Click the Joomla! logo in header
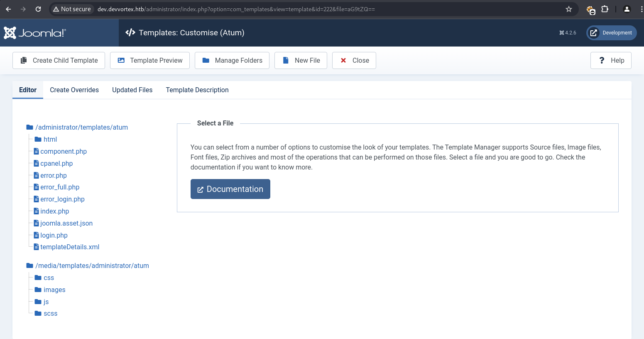This screenshot has width=644, height=339. pos(35,33)
